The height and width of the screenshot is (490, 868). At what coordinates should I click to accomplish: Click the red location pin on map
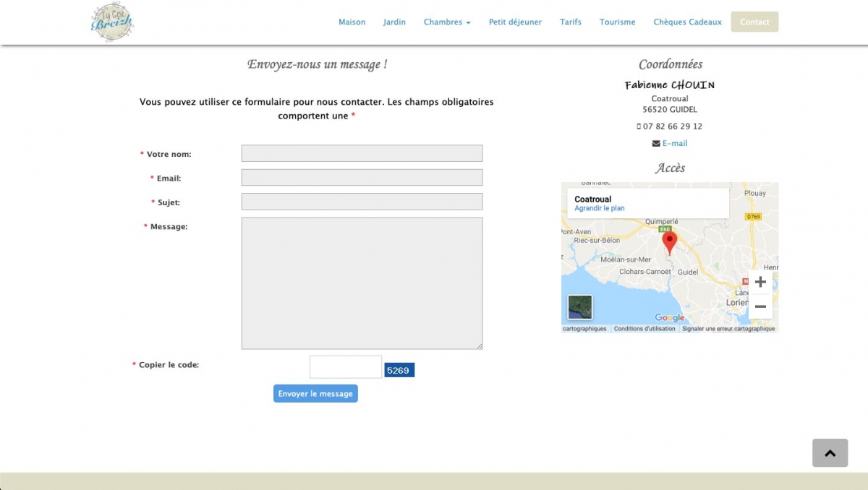(670, 242)
